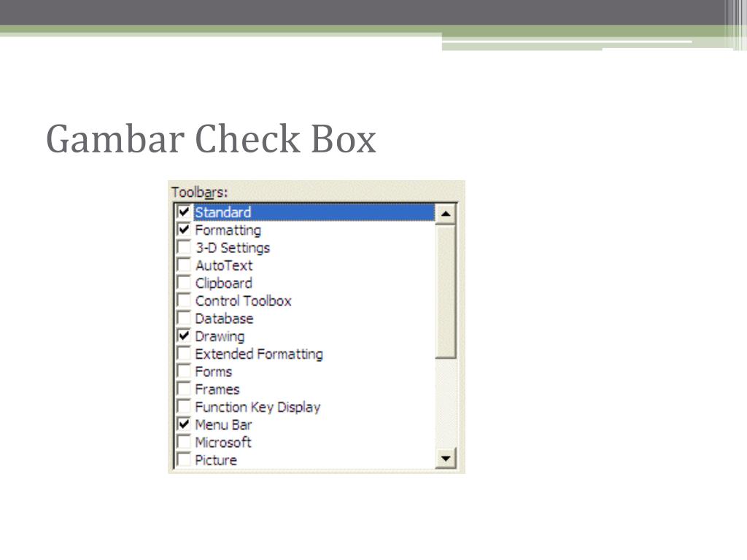Screen dimensions: 747x560
Task: Select the Picture list item text
Action: point(216,460)
